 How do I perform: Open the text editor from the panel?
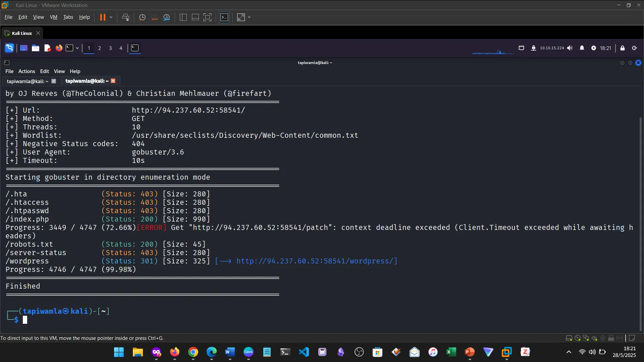tap(47, 48)
